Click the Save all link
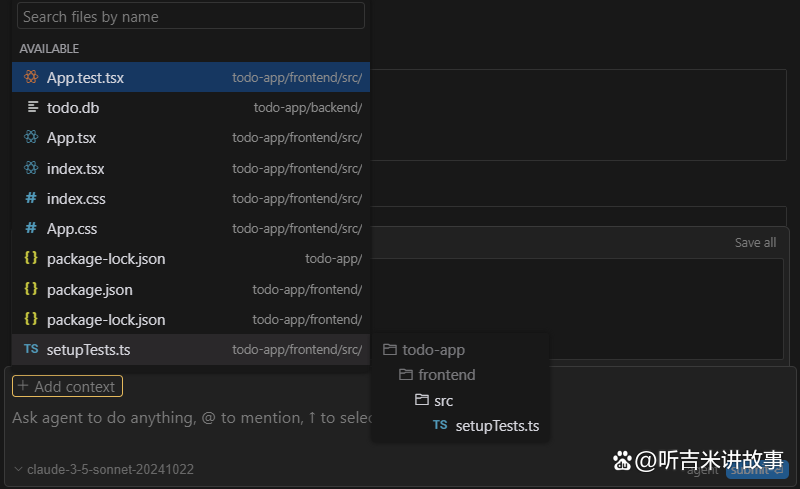The width and height of the screenshot is (800, 489). pyautogui.click(x=755, y=242)
